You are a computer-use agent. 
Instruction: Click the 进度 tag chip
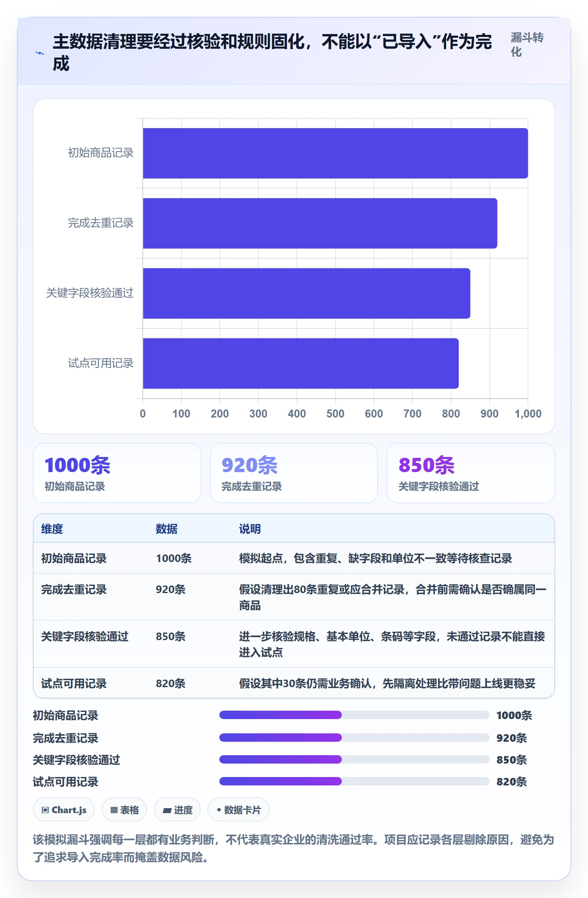pyautogui.click(x=177, y=809)
